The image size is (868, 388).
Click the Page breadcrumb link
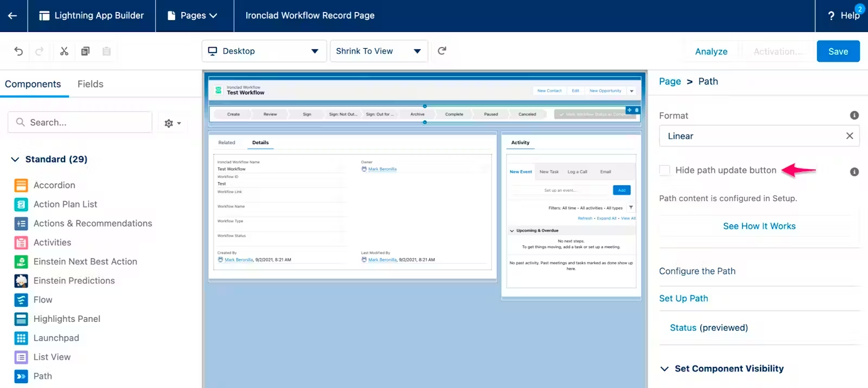(670, 81)
